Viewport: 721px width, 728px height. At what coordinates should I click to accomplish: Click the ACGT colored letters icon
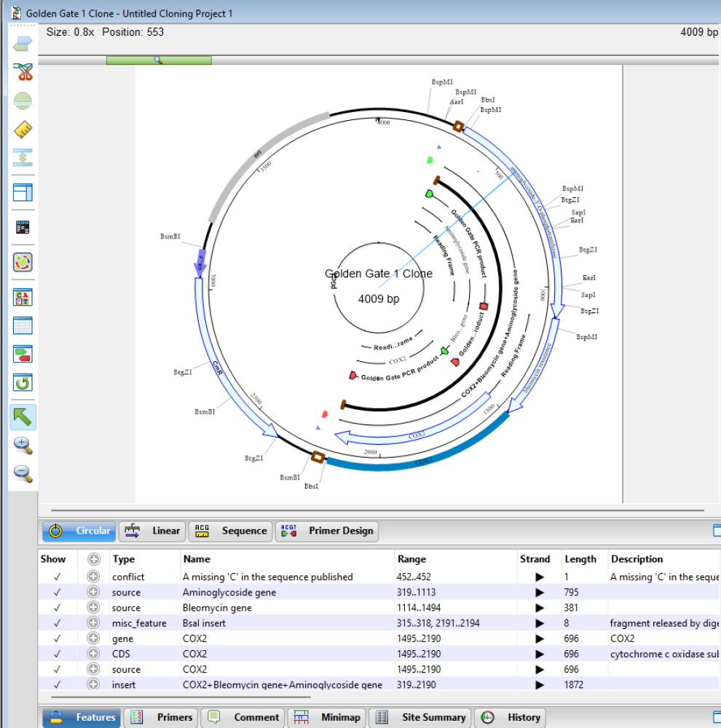(23, 297)
